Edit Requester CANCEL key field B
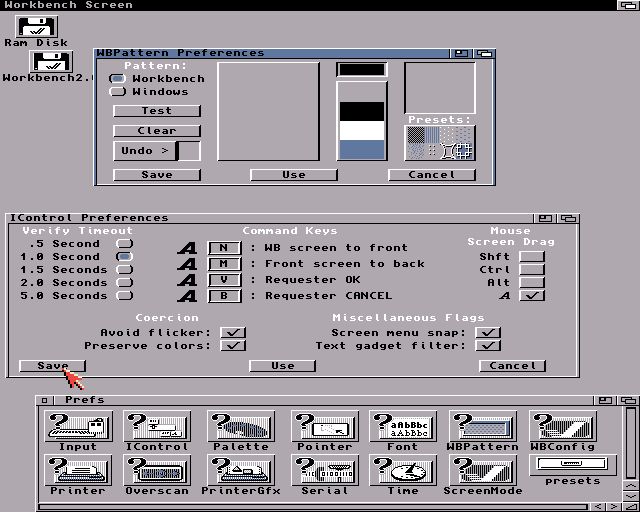Screen dimensions: 640x512 tap(224, 296)
